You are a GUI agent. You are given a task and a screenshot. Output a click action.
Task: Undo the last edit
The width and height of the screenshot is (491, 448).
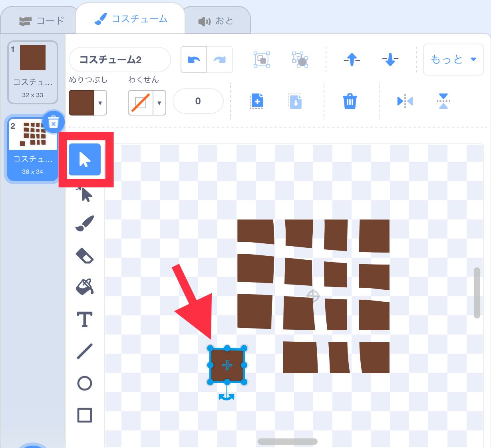click(193, 59)
